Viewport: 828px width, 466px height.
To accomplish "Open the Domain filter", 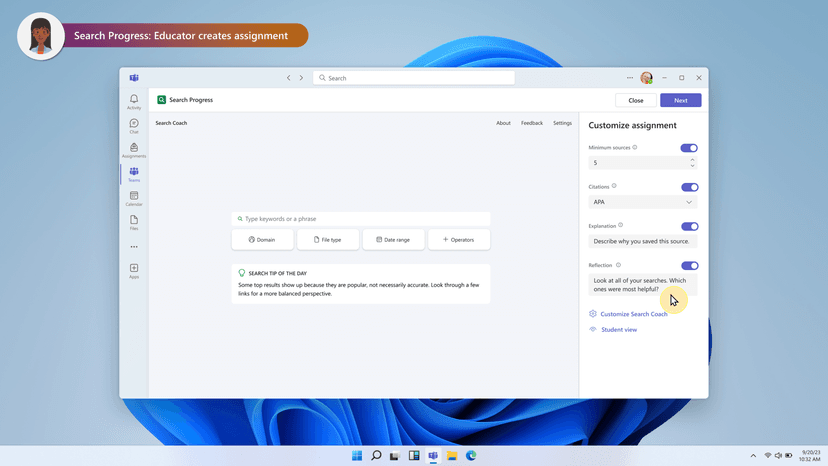I will 262,239.
